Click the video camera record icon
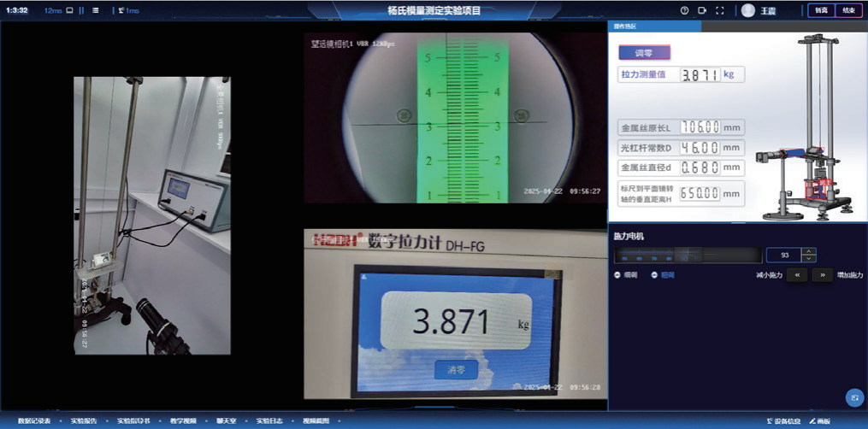Viewport: 868px width, 429px height. [702, 10]
